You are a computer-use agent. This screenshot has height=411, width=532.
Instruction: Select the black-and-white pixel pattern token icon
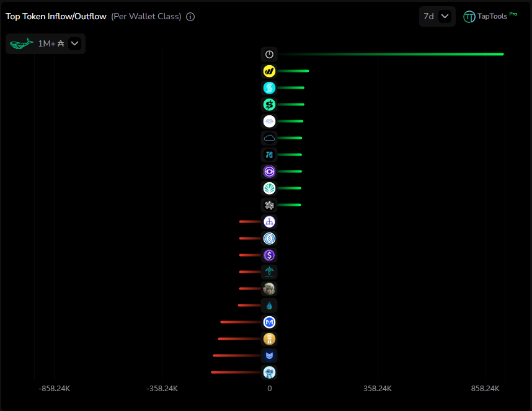269,205
